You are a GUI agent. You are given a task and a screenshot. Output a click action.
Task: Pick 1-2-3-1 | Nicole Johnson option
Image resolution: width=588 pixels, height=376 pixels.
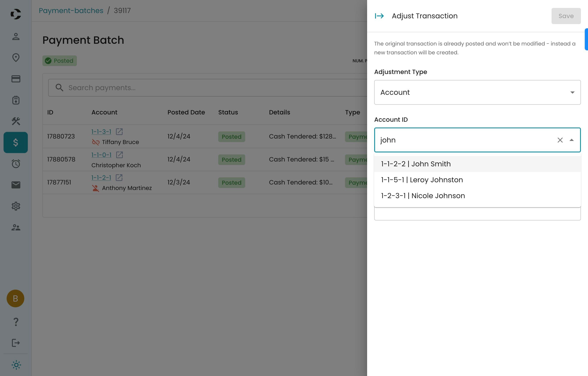click(x=423, y=196)
